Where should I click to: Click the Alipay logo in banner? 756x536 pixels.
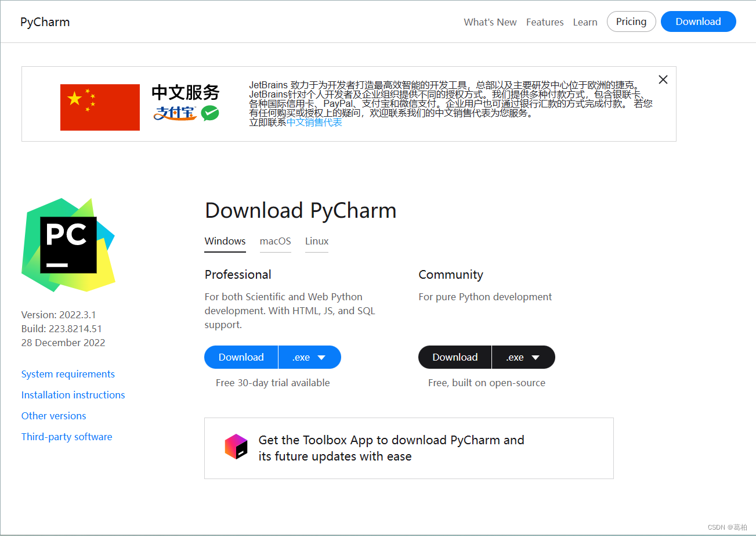175,113
